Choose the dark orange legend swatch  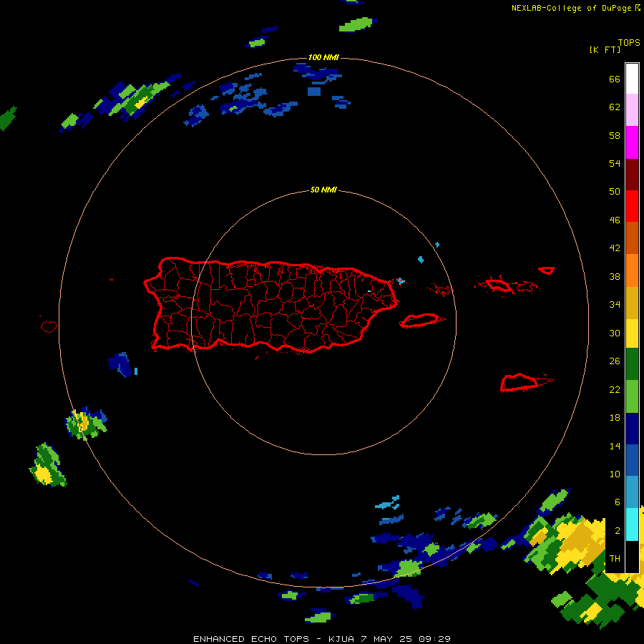pyautogui.click(x=632, y=238)
